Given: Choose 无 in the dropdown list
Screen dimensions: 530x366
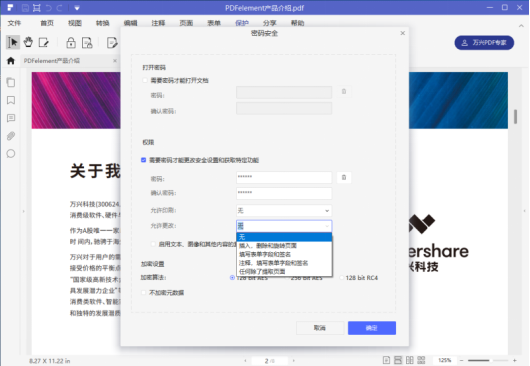Looking at the screenshot, I should pos(284,237).
